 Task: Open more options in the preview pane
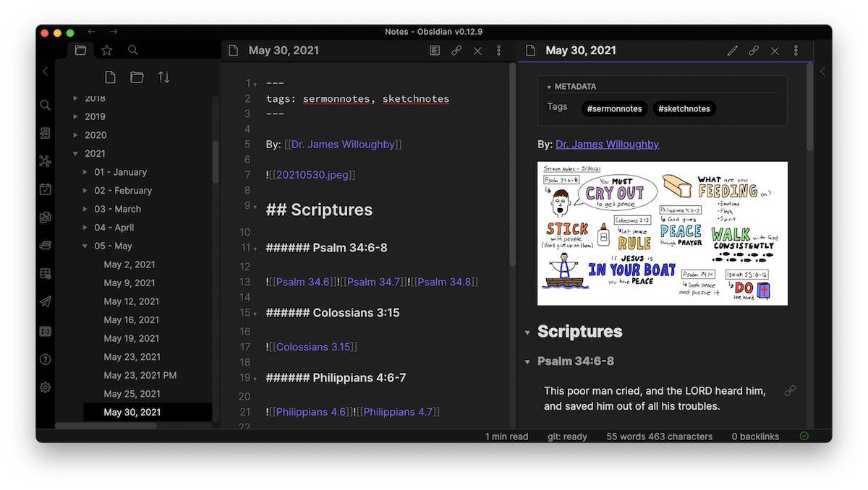(x=796, y=51)
